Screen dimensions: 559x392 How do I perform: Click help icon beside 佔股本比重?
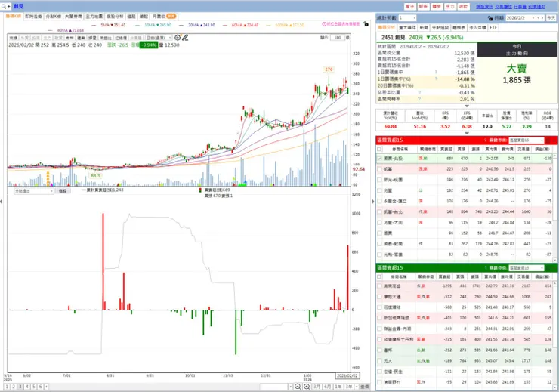coord(419,93)
